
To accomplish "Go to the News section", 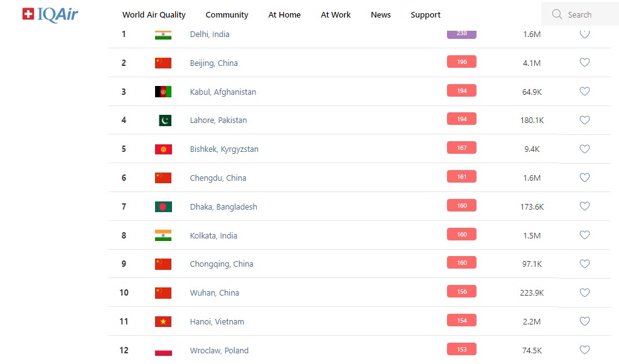I will pos(380,14).
